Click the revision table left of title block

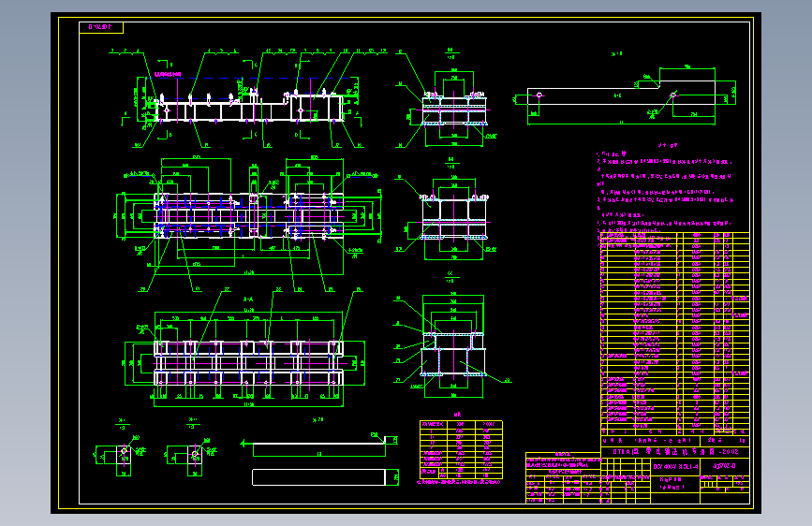point(563,477)
